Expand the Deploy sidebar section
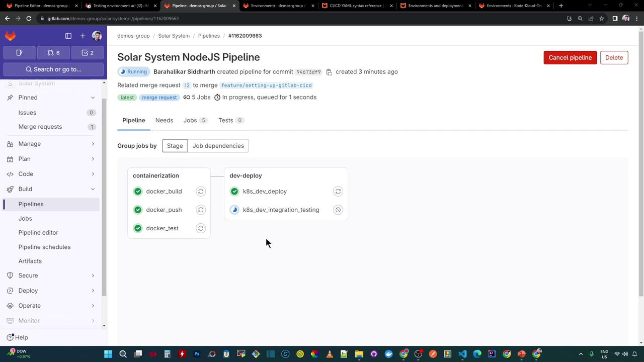 click(x=93, y=291)
